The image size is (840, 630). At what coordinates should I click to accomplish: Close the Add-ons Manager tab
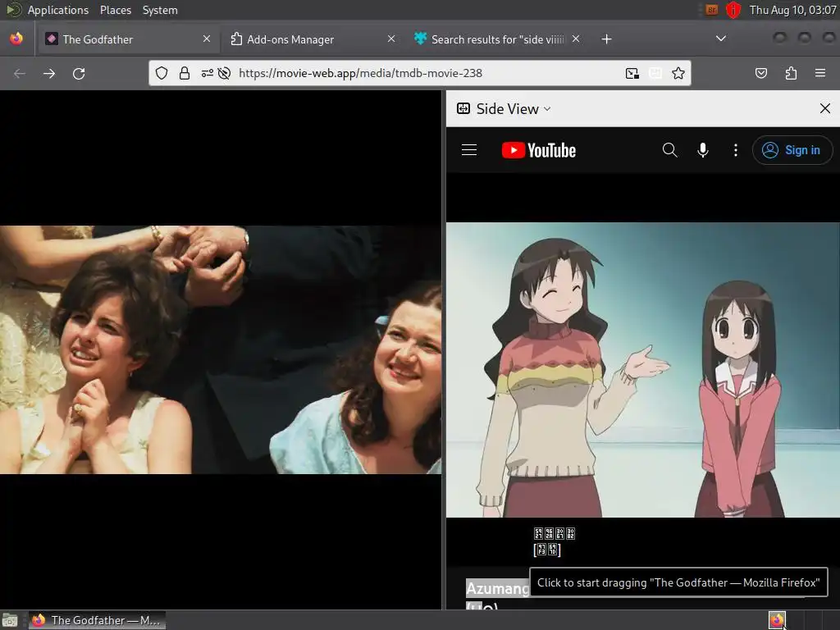click(x=391, y=39)
